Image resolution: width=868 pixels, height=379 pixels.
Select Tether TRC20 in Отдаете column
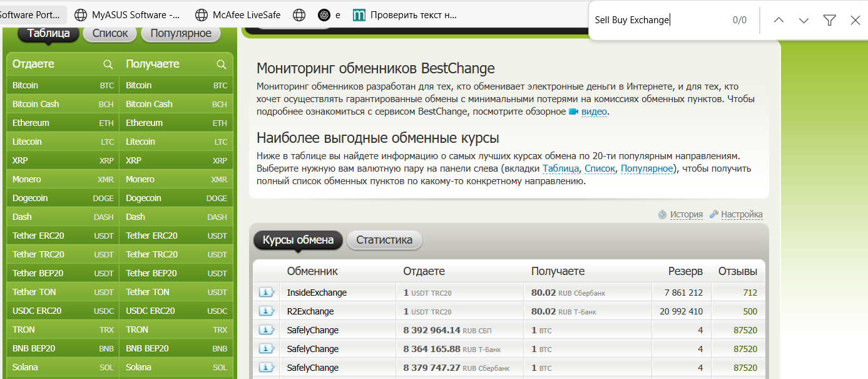63,254
